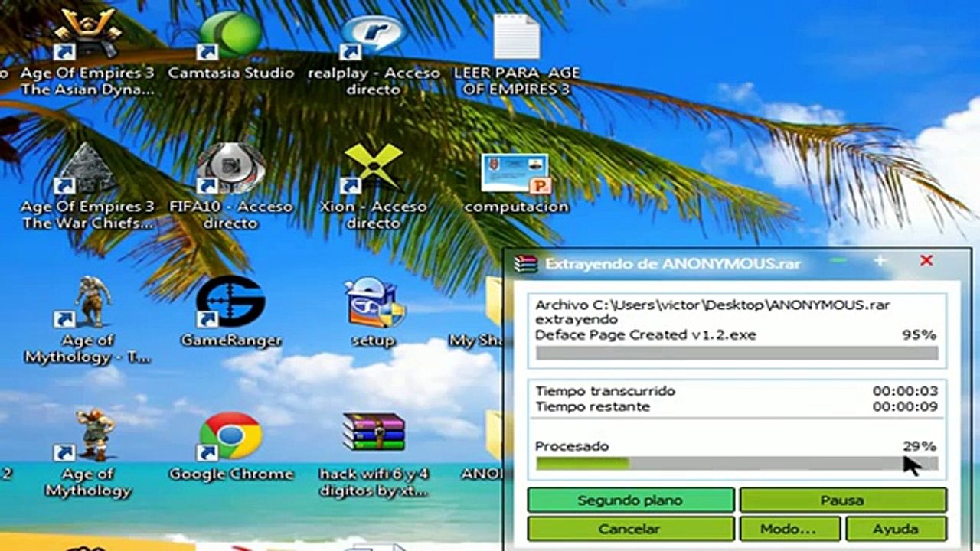Click the 00:00:03 elapsed time value
Screen dimensions: 980x551
click(905, 391)
